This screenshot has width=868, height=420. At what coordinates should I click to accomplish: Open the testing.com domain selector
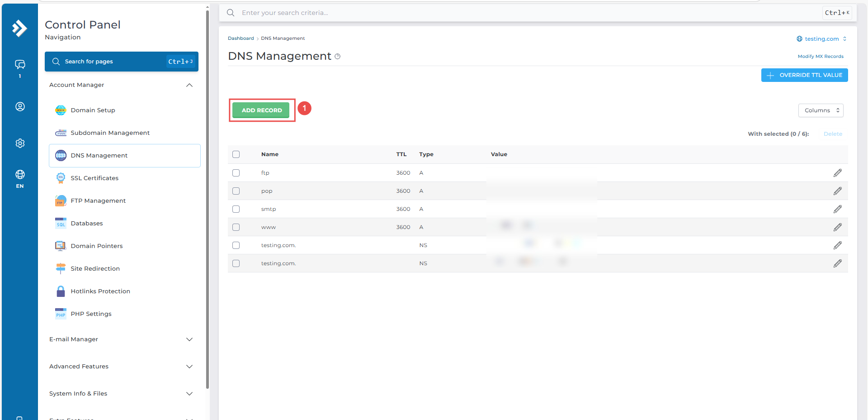[821, 39]
